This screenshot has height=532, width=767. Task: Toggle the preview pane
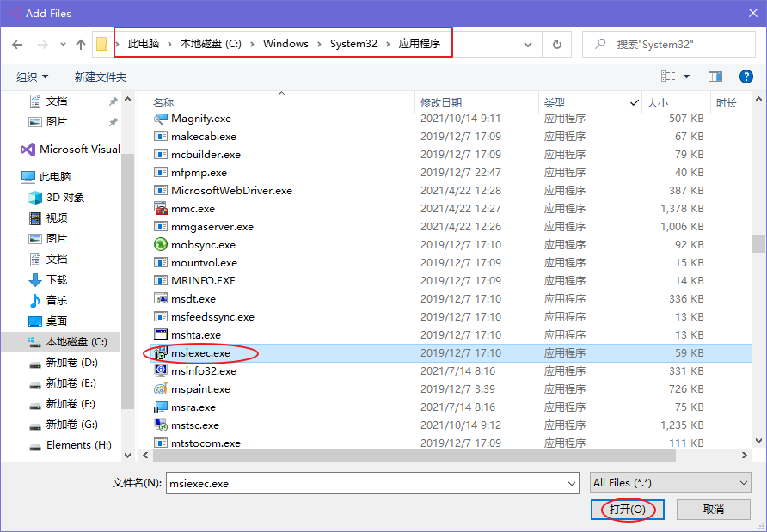coord(715,76)
